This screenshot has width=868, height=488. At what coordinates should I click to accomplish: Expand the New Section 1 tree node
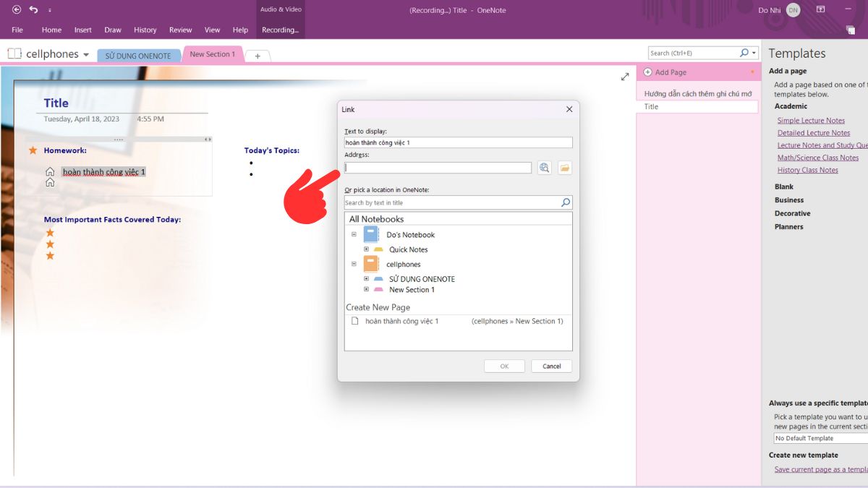coord(367,289)
